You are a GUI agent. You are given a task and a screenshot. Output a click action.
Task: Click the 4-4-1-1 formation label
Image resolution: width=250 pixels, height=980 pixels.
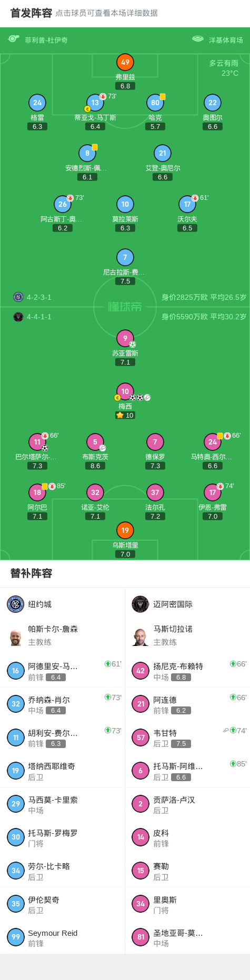39,317
